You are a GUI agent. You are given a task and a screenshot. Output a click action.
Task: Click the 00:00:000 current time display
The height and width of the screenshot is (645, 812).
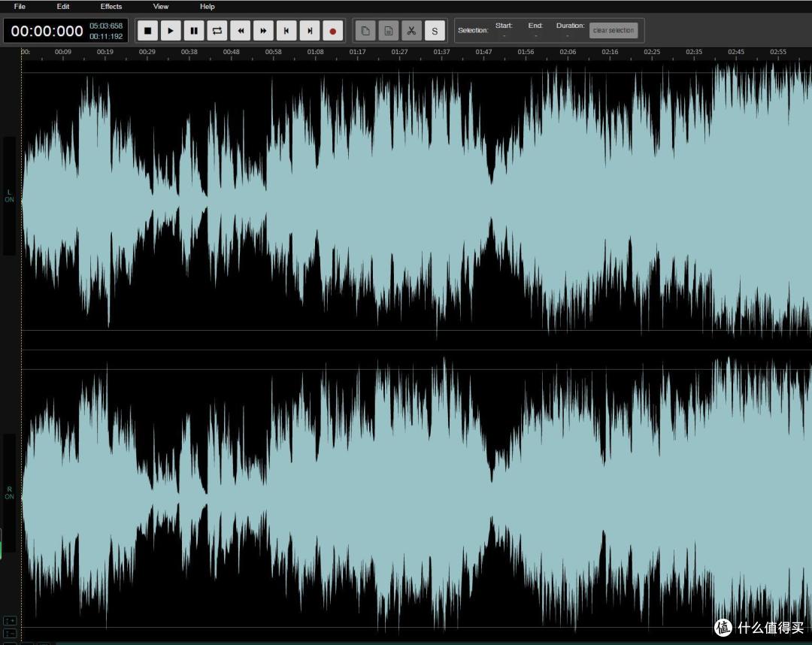(x=47, y=31)
